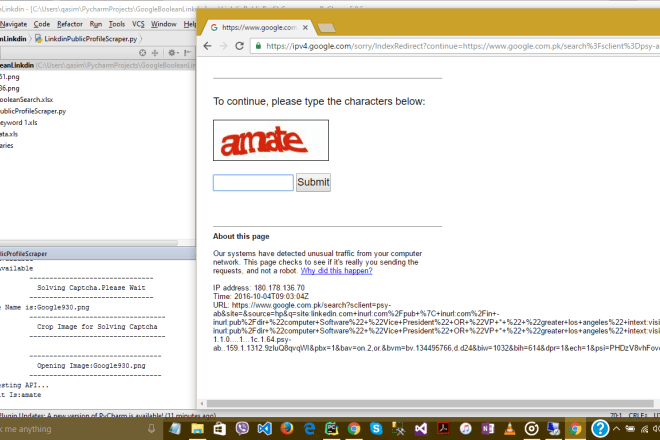Open the Run menu
Viewport: 660px width, 440px height.
tap(96, 24)
